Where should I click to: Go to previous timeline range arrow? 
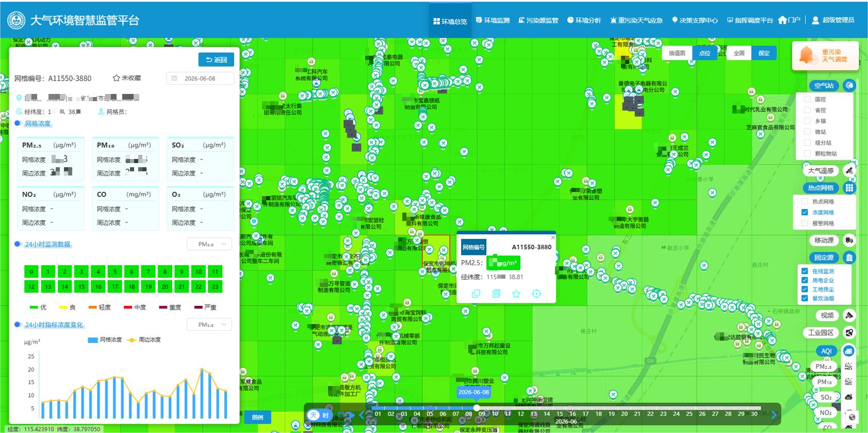tap(362, 414)
